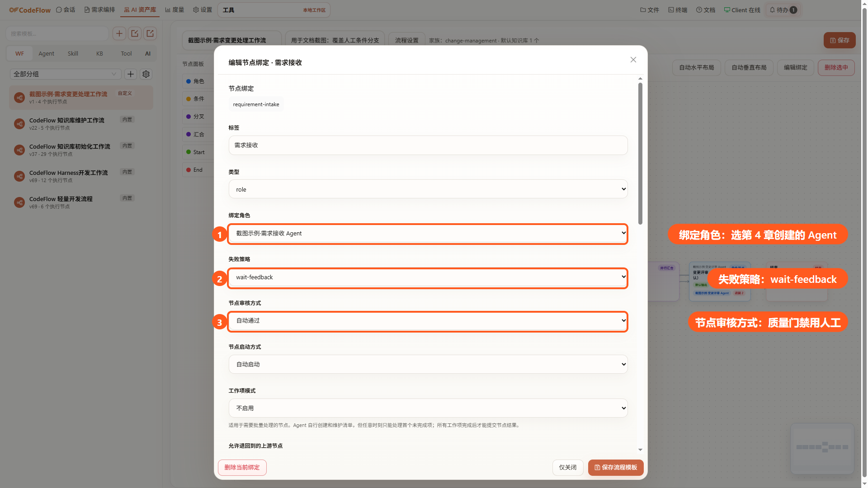Screen dimensions: 868x488
Task: Open the 失败策略 dropdown
Action: tap(428, 277)
